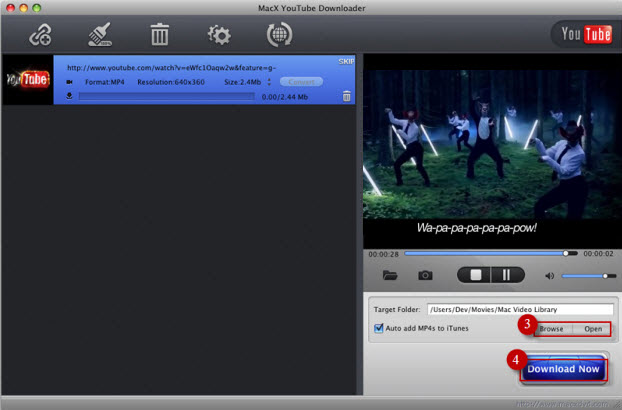Click the video camera icon beside Format:MP4
The height and width of the screenshot is (410, 622).
(69, 82)
